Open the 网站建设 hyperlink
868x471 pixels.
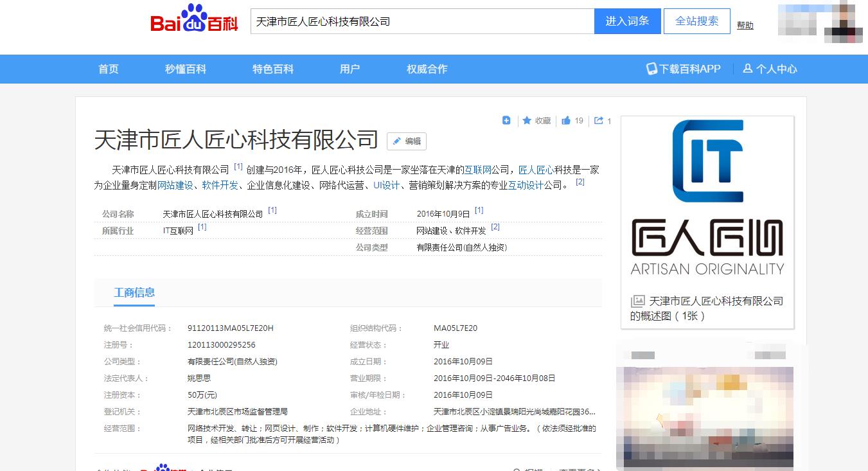coord(175,185)
